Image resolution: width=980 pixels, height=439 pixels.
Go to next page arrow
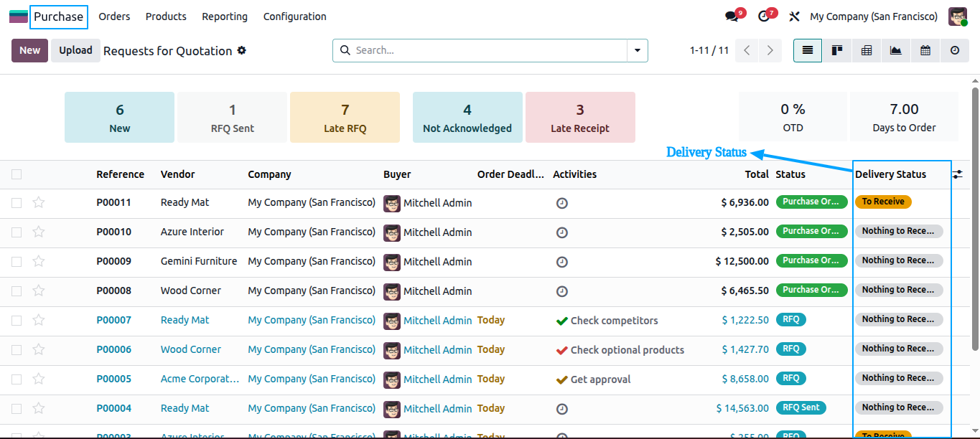point(770,50)
